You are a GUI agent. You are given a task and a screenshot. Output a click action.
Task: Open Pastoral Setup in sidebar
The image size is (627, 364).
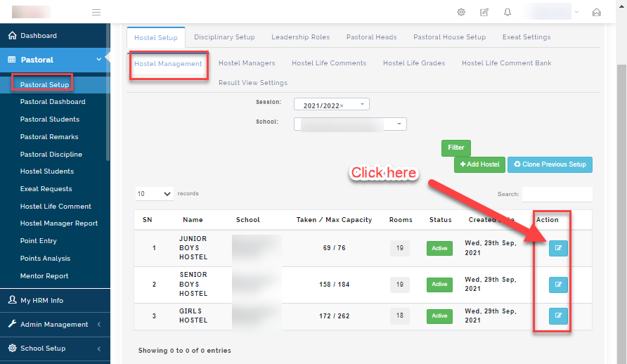(44, 85)
